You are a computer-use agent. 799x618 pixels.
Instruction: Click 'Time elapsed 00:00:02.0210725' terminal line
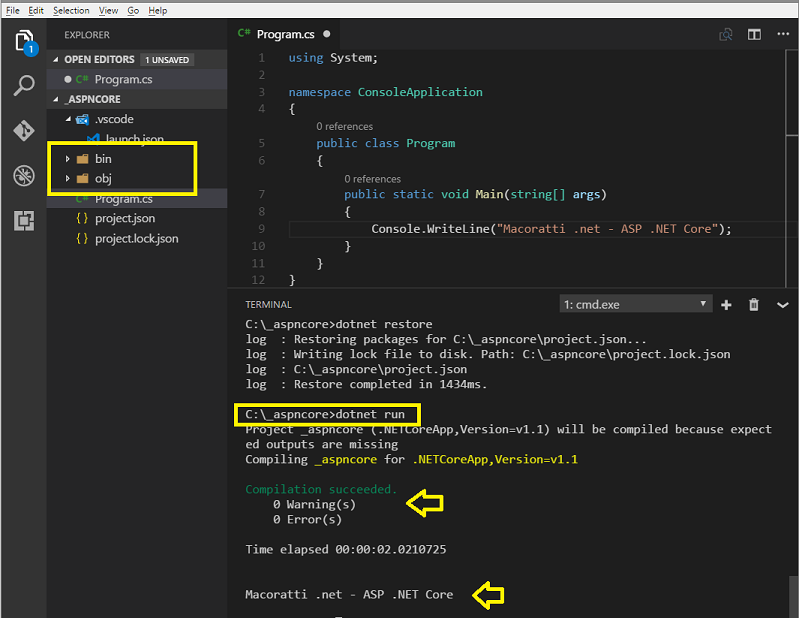coord(345,549)
